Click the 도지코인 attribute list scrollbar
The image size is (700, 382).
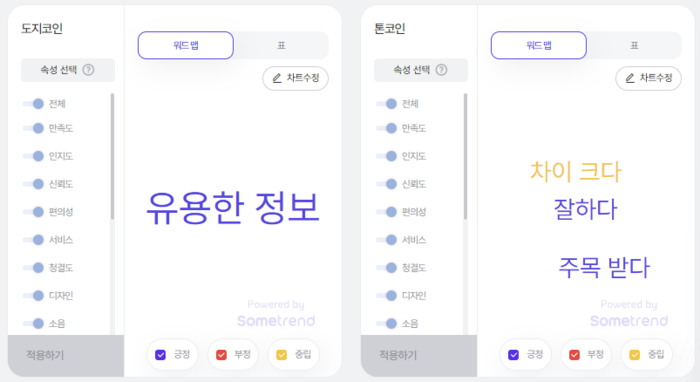112,156
